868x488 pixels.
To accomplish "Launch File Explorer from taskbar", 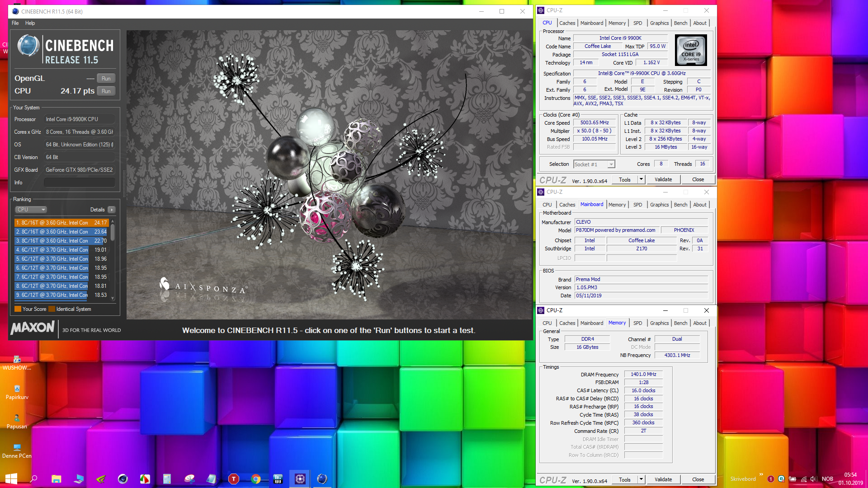I will click(x=56, y=479).
